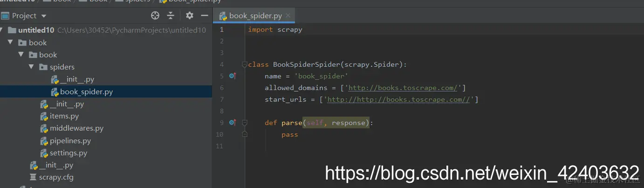Open middlewares.py in project tree
The image size is (644, 188).
tap(76, 128)
